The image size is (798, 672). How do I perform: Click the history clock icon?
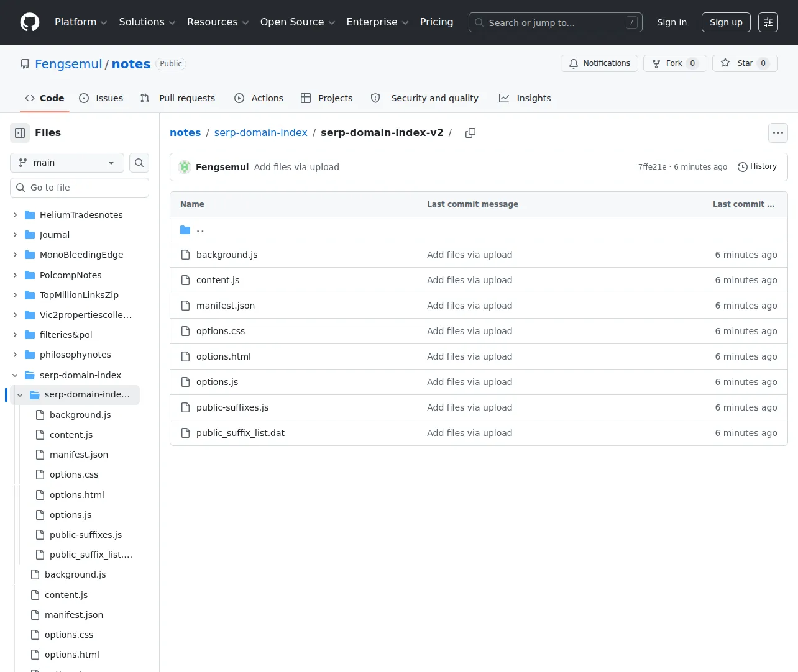tap(742, 167)
